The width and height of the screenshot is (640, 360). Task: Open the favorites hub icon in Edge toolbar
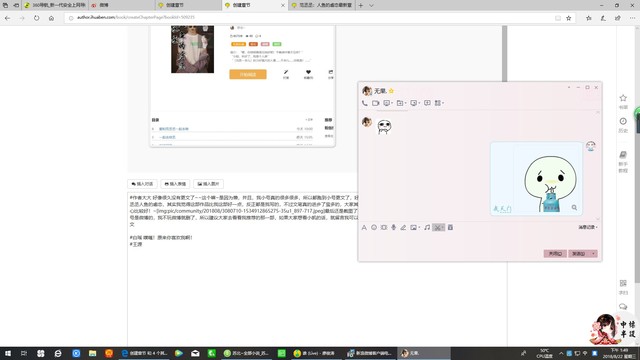click(589, 18)
